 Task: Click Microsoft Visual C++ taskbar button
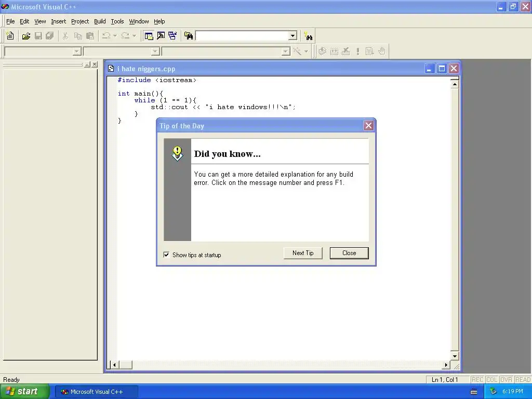point(96,392)
